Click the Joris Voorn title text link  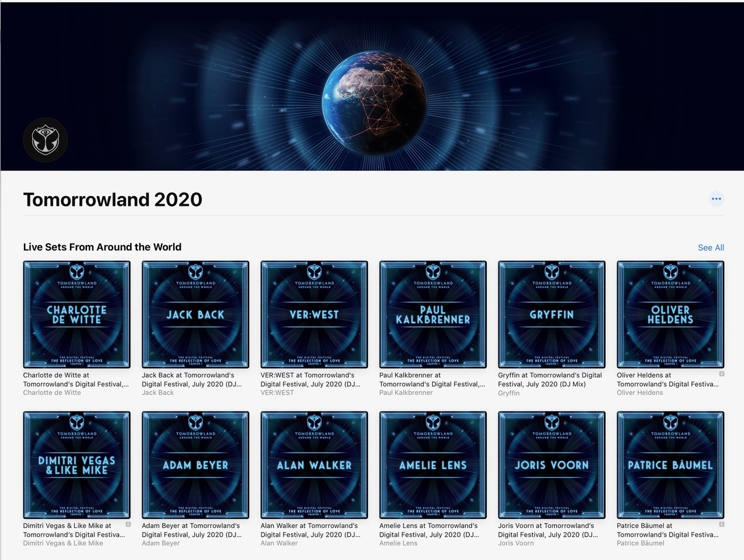546,530
